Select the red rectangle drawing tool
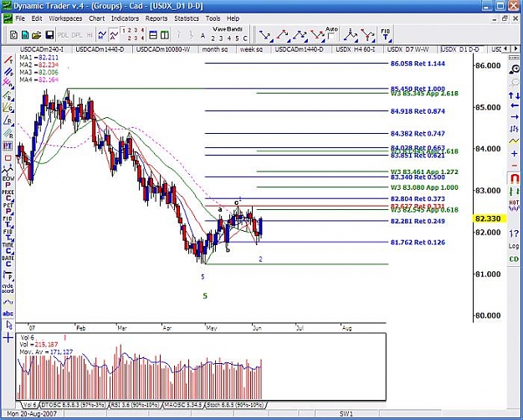The width and height of the screenshot is (523, 420). click(8, 158)
